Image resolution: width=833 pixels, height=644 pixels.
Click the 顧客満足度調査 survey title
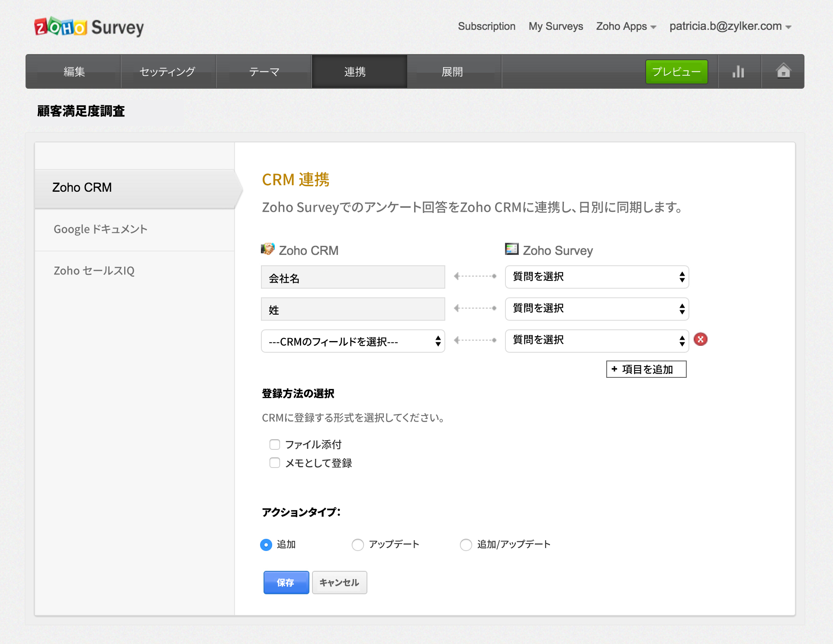tap(81, 111)
